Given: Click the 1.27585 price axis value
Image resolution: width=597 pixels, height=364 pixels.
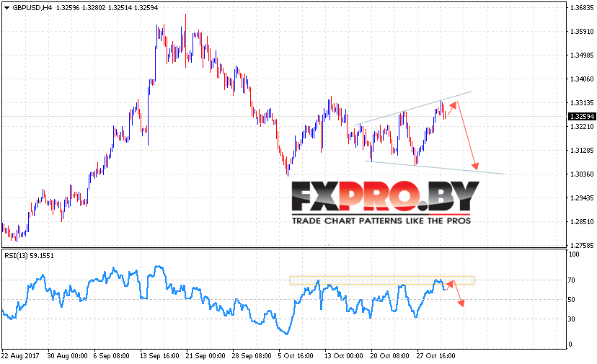Looking at the screenshot, I should click(582, 246).
